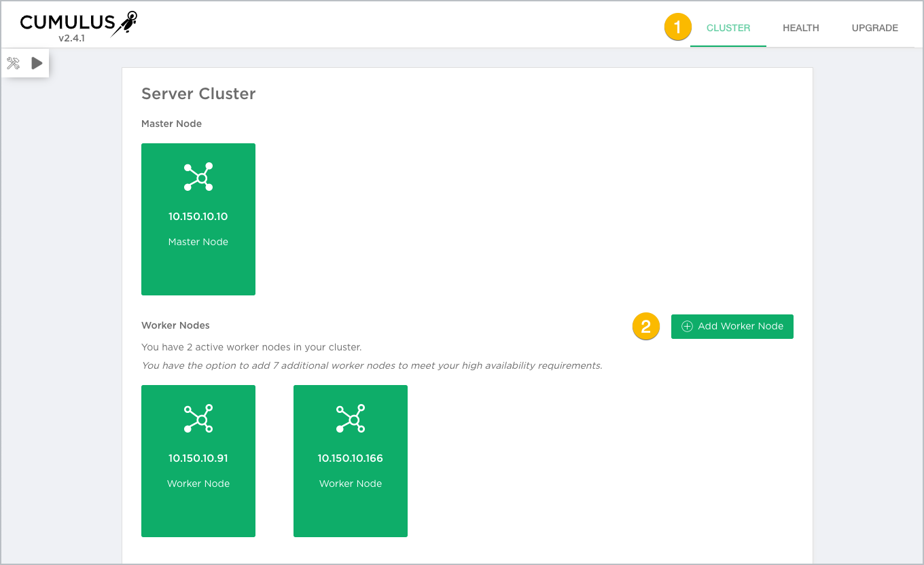Select the Master Node card 10.150.10.10
924x565 pixels.
pyautogui.click(x=198, y=219)
